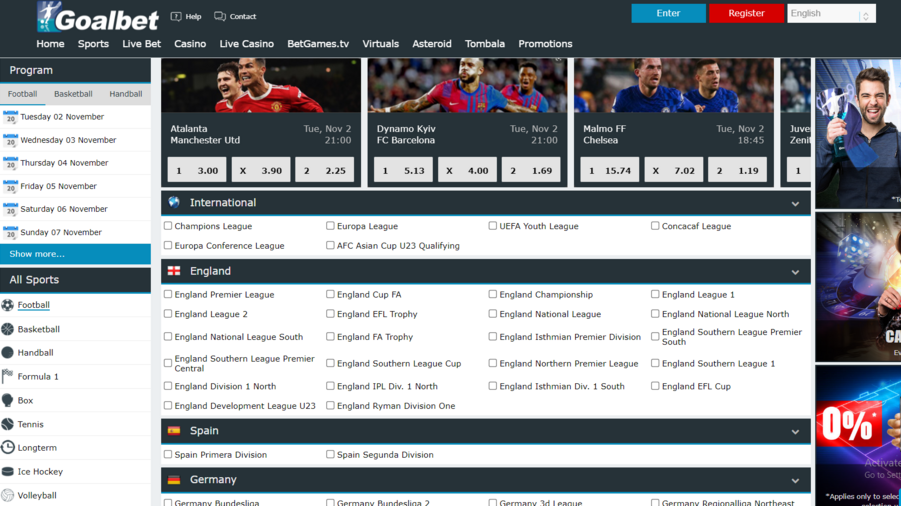Collapse the England leagues section
This screenshot has width=901, height=506.
click(795, 271)
